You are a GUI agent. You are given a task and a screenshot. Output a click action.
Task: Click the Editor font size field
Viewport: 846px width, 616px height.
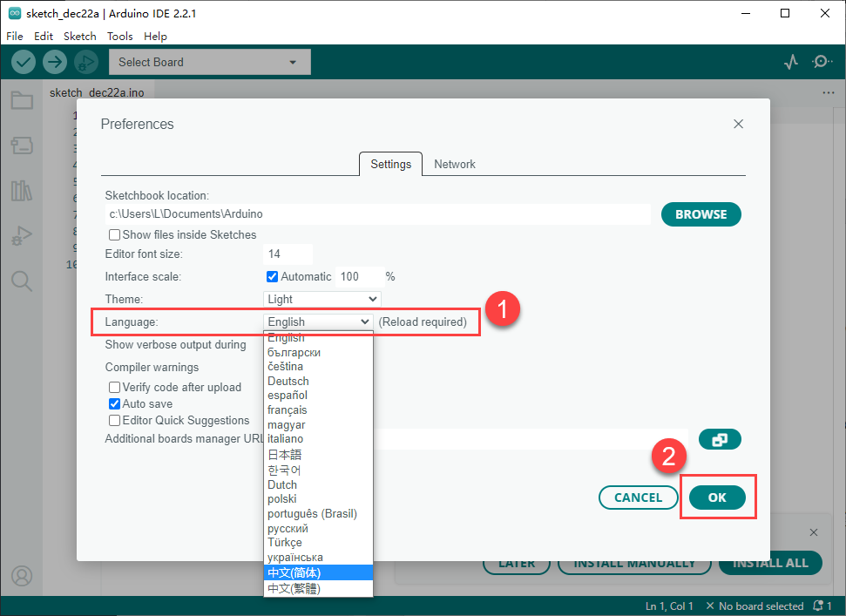pos(288,254)
